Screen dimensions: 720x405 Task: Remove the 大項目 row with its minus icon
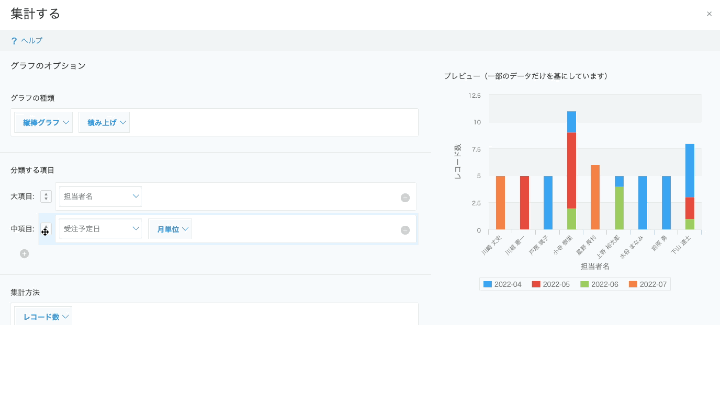click(405, 197)
